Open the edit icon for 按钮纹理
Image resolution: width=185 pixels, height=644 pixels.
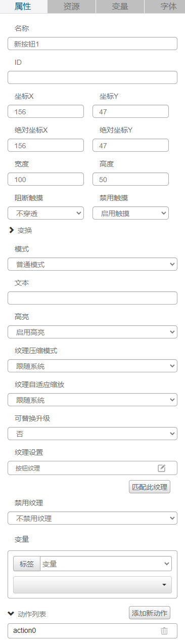(x=162, y=468)
